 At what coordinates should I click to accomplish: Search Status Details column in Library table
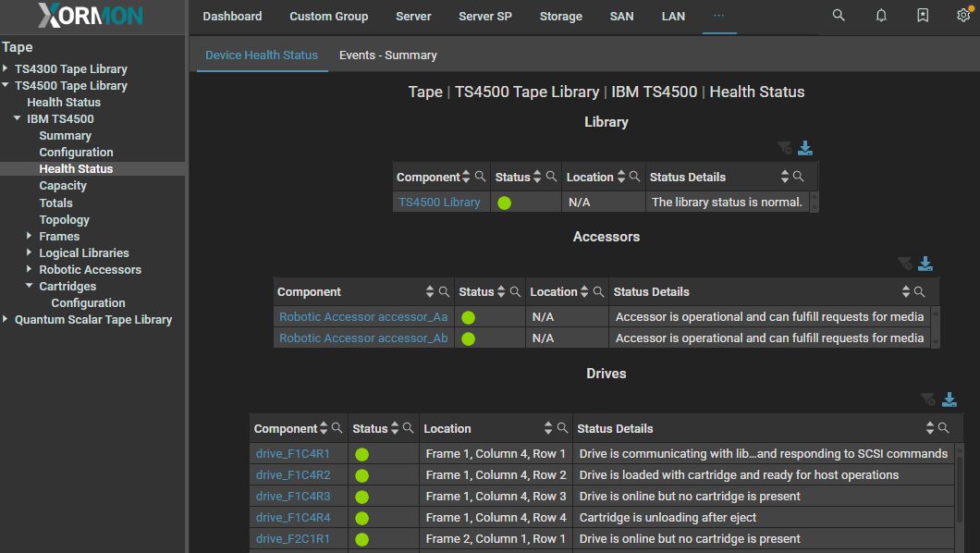click(798, 177)
